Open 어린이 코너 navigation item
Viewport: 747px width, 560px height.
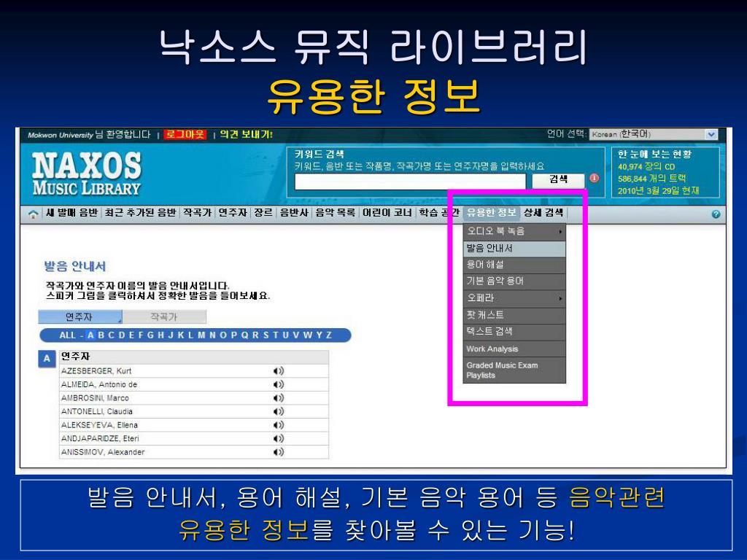pyautogui.click(x=387, y=213)
